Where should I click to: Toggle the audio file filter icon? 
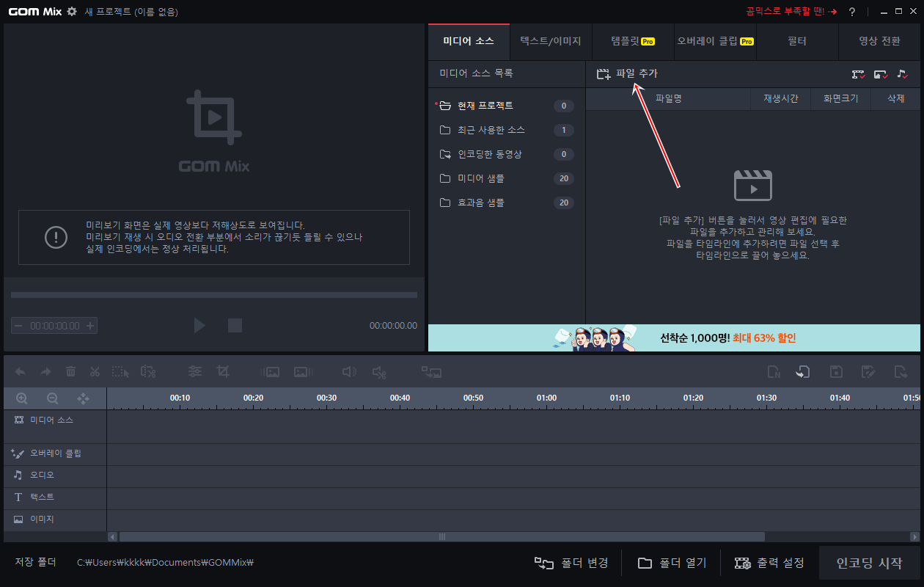tap(903, 74)
